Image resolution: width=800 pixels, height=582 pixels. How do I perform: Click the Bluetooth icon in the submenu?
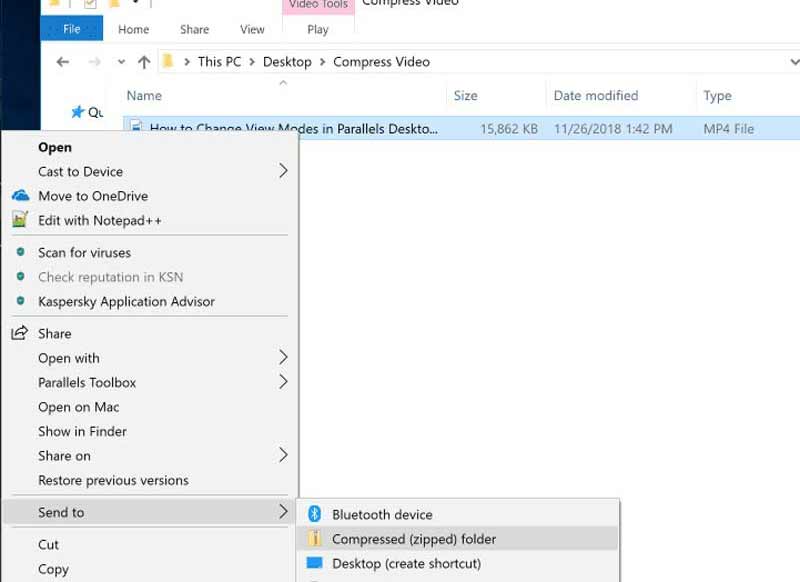point(315,514)
